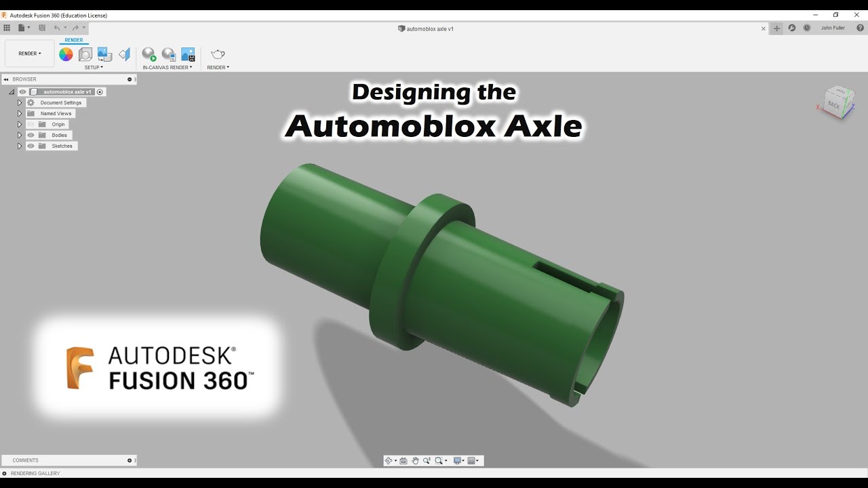Click the TOP face of the ViewCube

click(x=840, y=91)
